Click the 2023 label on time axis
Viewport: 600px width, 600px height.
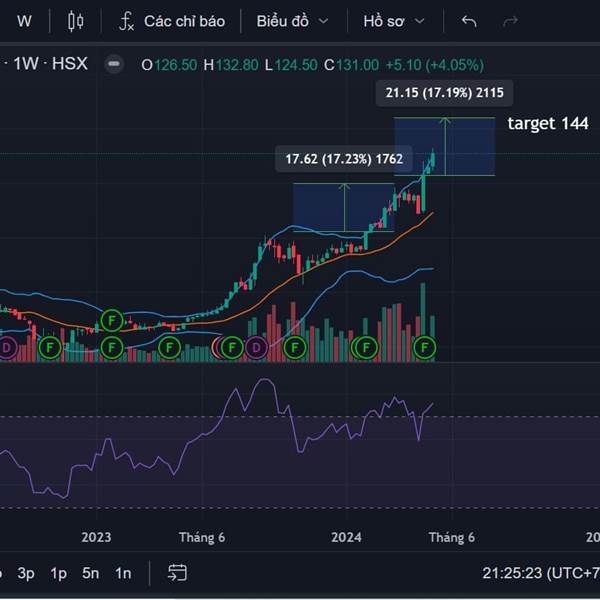point(96,537)
